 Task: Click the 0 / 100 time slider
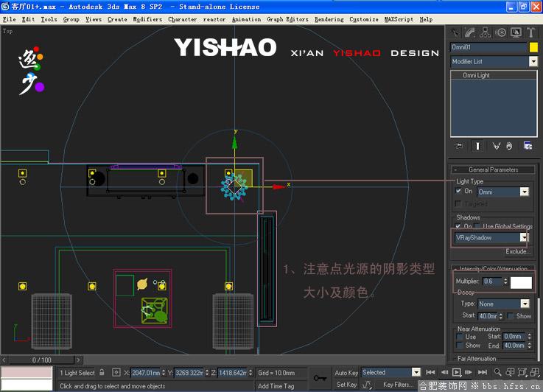click(x=41, y=360)
